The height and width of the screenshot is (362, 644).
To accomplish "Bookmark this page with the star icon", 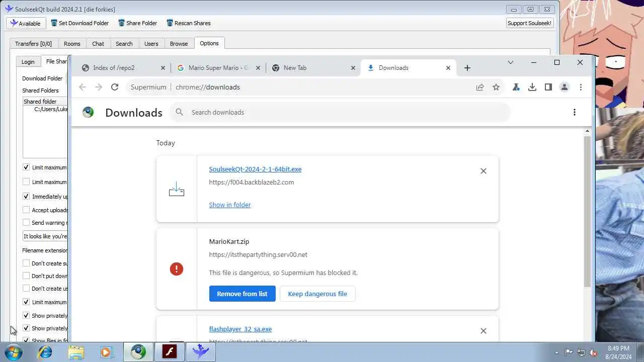I will [x=496, y=87].
